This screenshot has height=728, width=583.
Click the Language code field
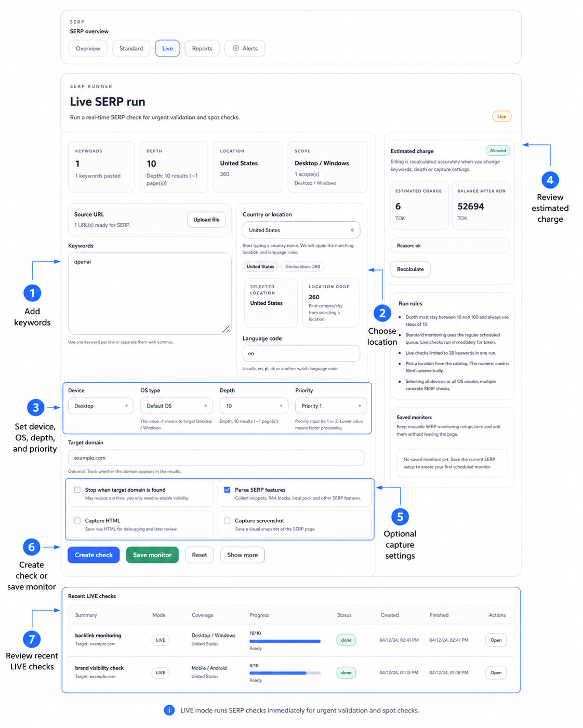301,354
